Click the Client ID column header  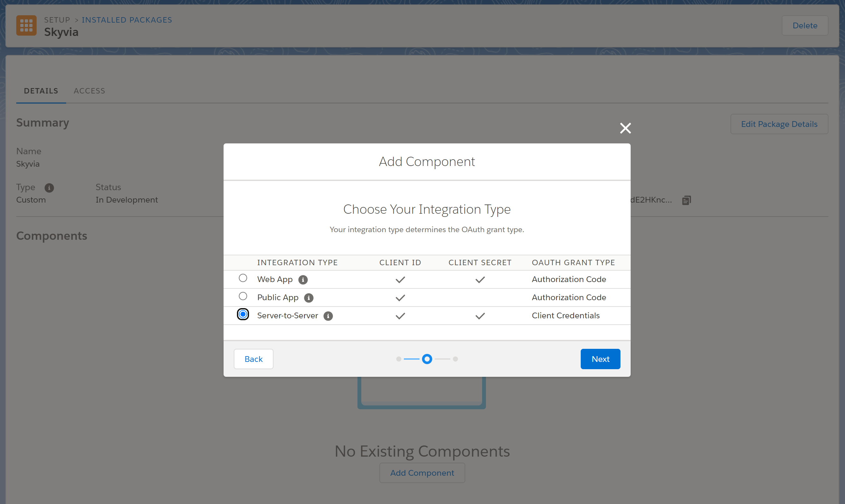pyautogui.click(x=400, y=263)
